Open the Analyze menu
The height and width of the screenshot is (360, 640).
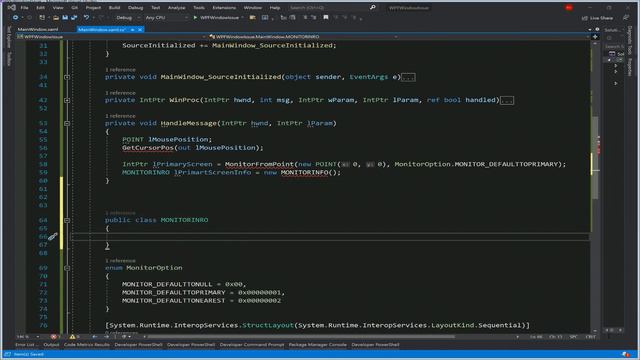[x=176, y=7]
